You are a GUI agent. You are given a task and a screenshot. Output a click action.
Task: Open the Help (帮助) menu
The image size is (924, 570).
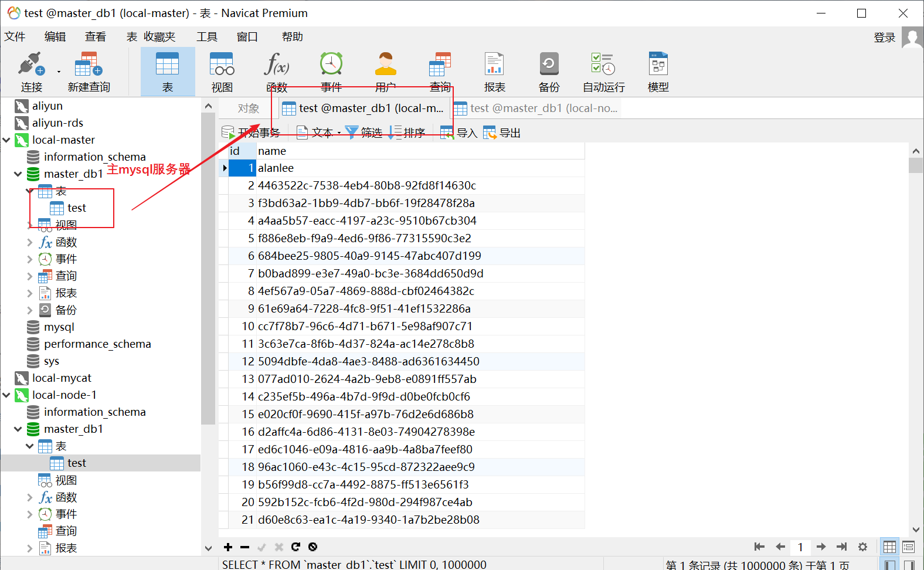click(293, 37)
